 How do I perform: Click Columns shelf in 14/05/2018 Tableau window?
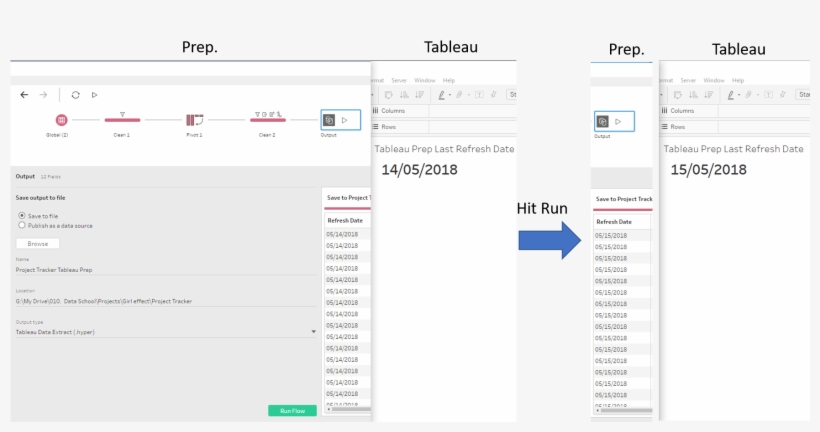tap(444, 111)
